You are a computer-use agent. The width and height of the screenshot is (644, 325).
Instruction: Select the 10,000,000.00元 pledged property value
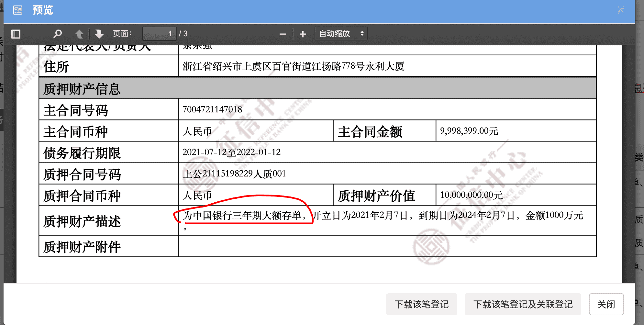tap(471, 195)
